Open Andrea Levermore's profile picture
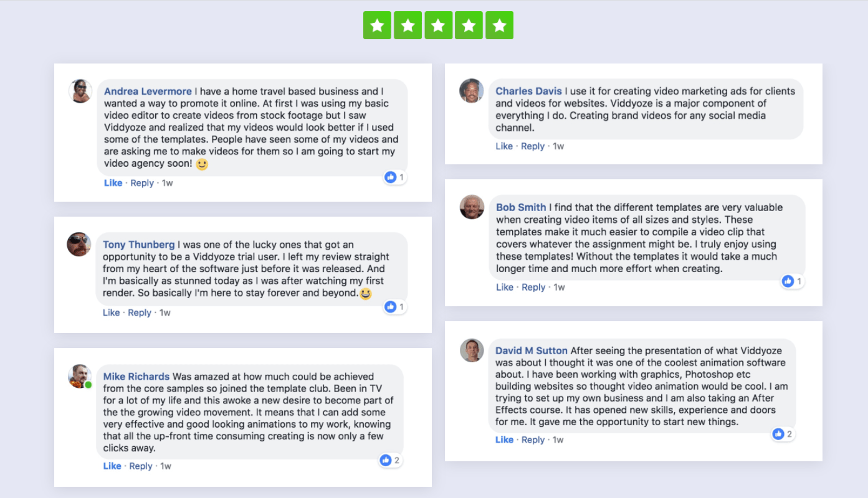 [80, 91]
